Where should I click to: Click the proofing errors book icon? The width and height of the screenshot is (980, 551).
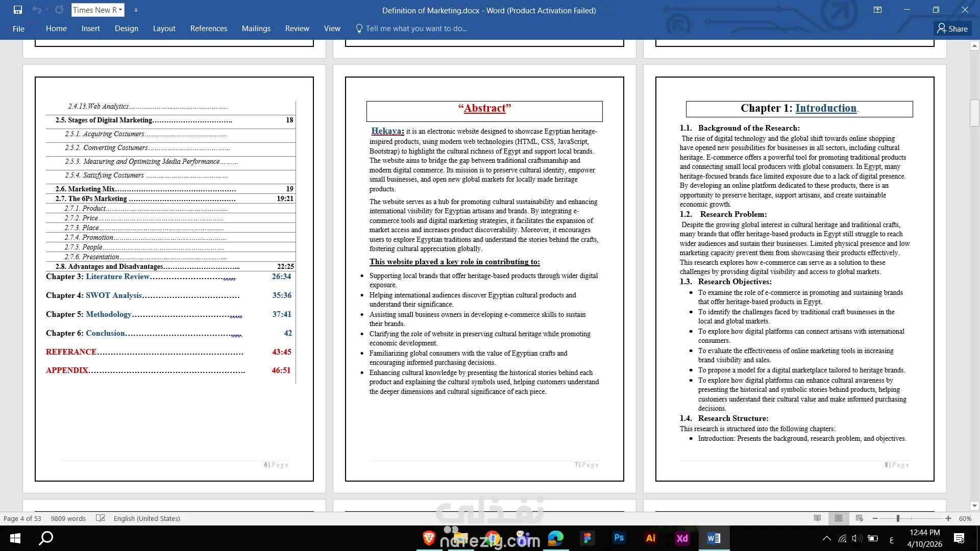(101, 518)
